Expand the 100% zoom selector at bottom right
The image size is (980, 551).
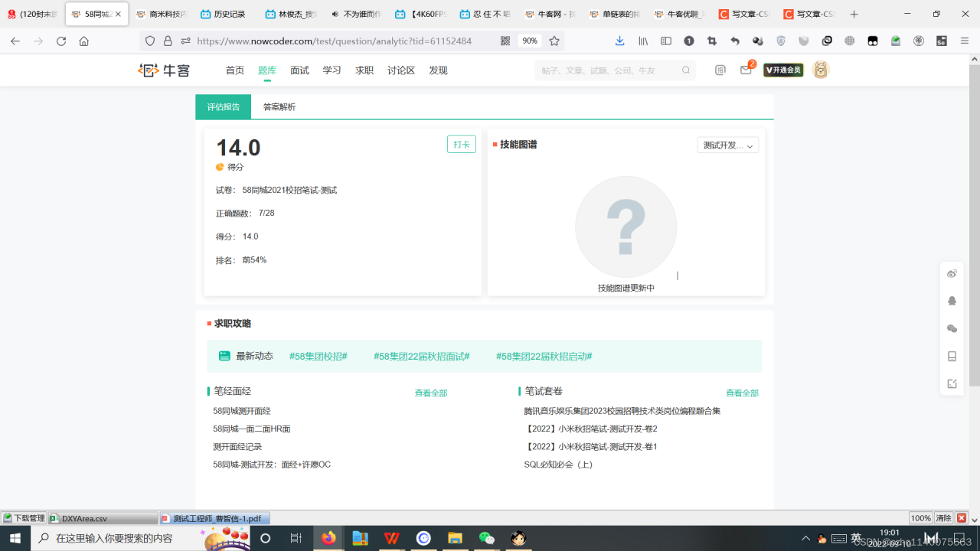923,517
